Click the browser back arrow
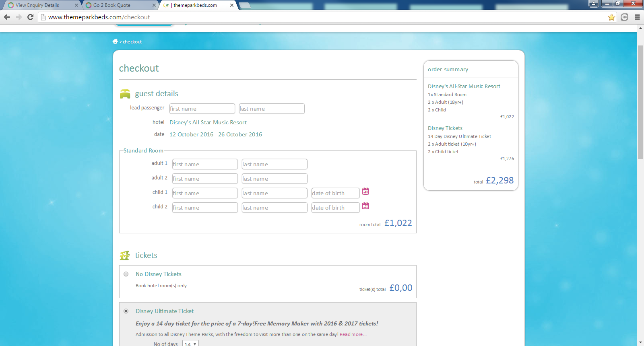Viewport: 644px width, 346px height. 7,17
